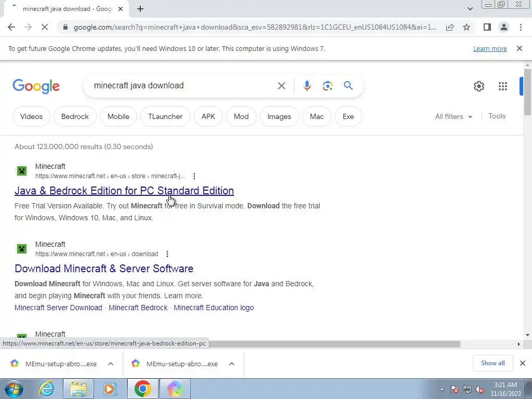Screen dimensions: 532x399
Task: Clear the search query text
Action: [x=281, y=86]
